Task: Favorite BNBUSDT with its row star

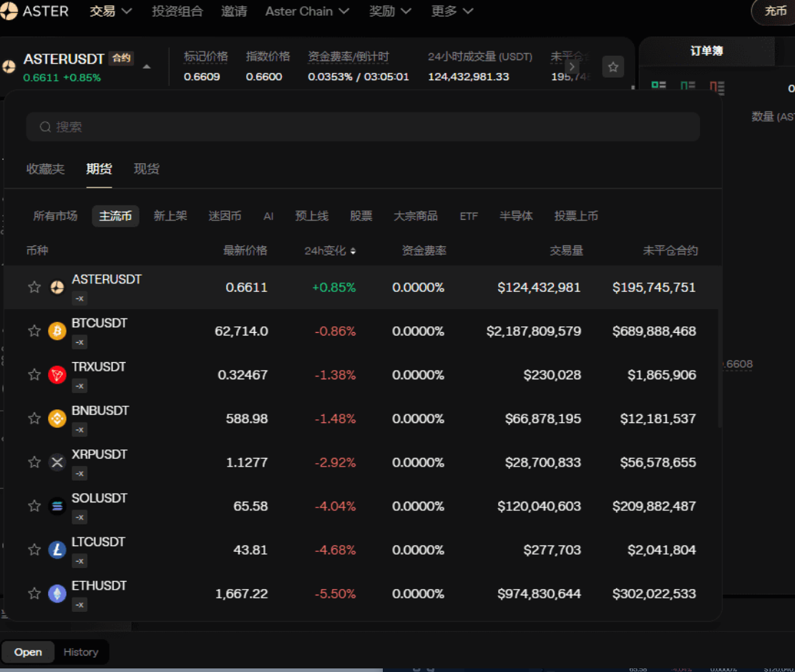Action: [x=34, y=418]
